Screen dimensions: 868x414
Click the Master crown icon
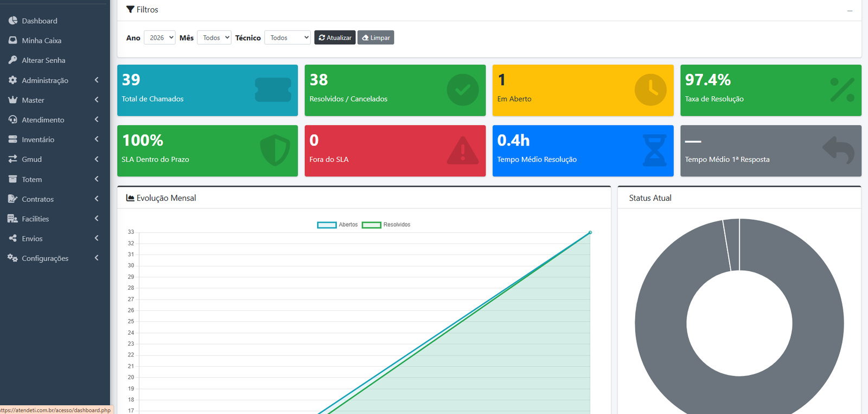(13, 100)
